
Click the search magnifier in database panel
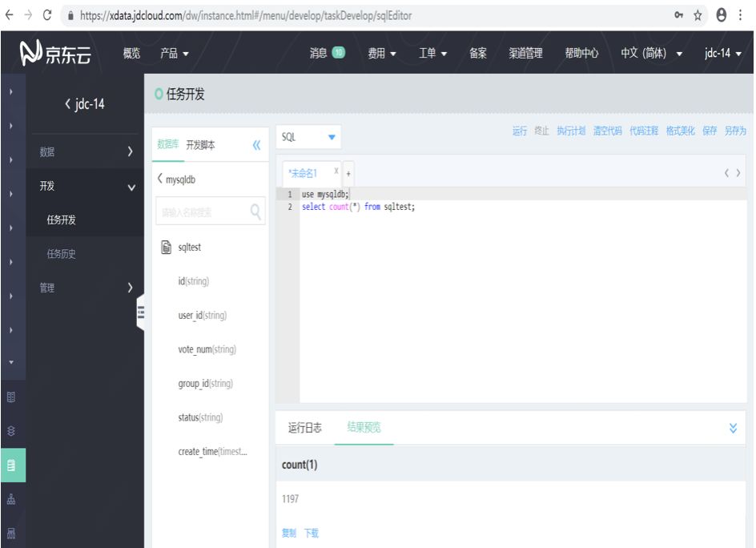(255, 212)
